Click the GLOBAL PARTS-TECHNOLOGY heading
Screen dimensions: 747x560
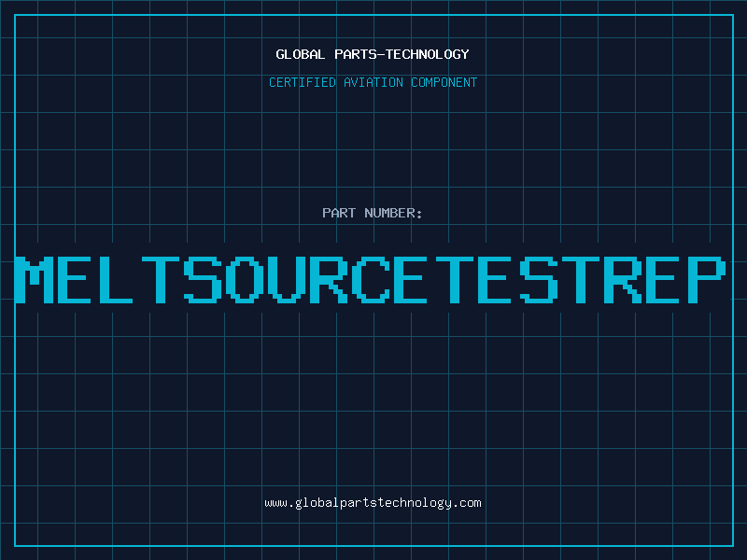pos(373,54)
